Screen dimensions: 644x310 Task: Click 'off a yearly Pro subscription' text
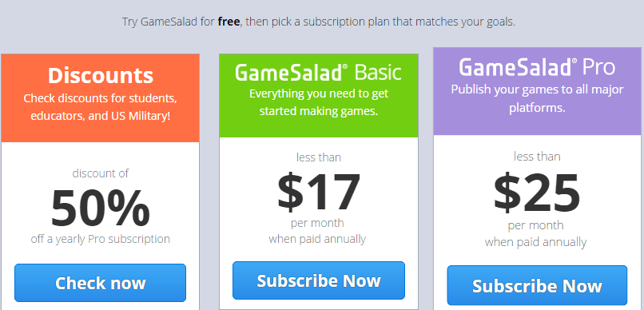[100, 239]
